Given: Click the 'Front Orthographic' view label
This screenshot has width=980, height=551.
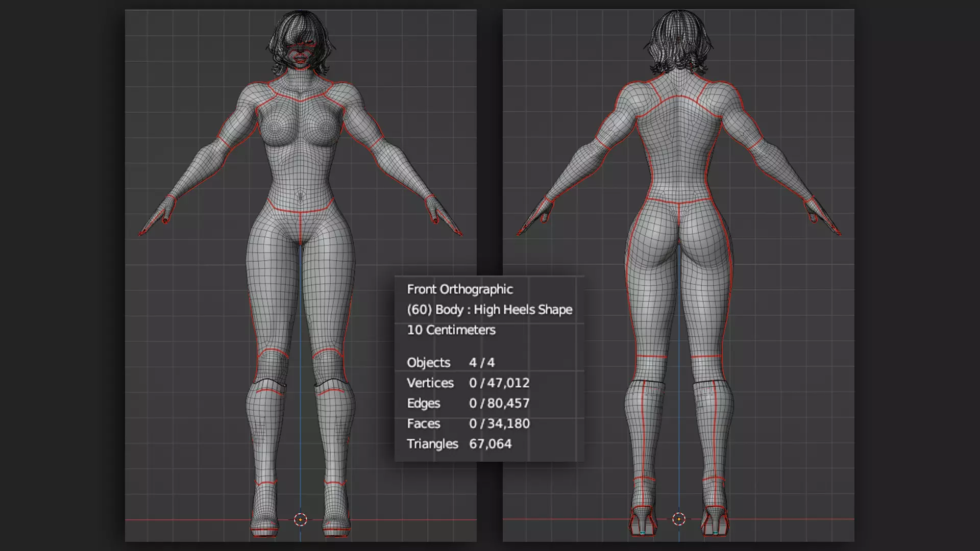Looking at the screenshot, I should [x=459, y=289].
